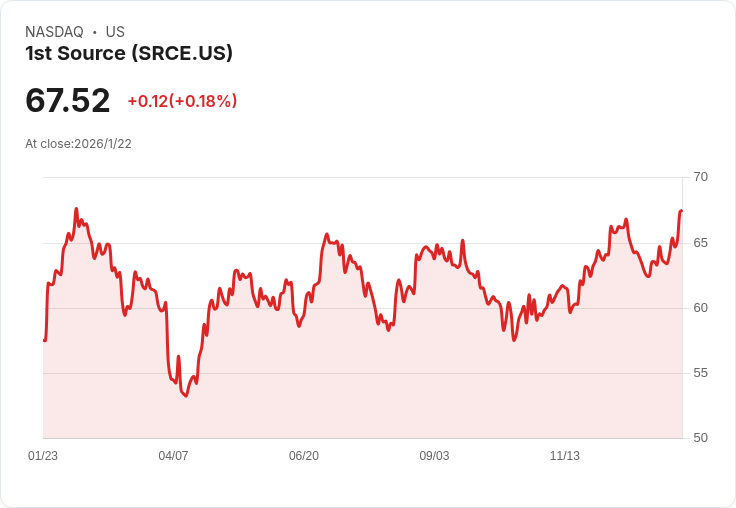Click the 60 price axis label
The height and width of the screenshot is (508, 736).
pyautogui.click(x=700, y=308)
